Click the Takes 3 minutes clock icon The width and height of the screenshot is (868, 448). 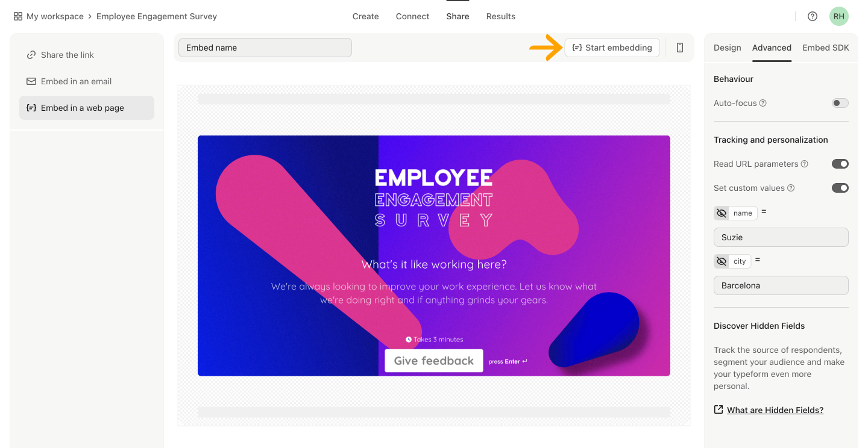(409, 340)
